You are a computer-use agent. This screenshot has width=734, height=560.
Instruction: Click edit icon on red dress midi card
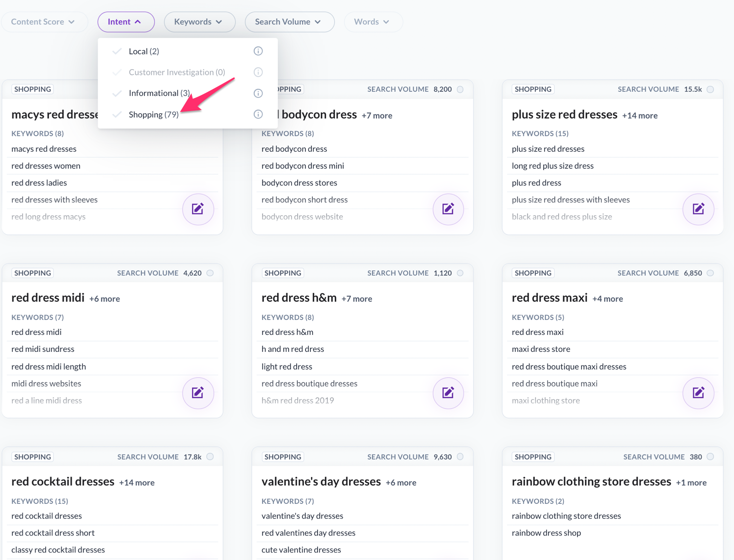click(x=198, y=393)
